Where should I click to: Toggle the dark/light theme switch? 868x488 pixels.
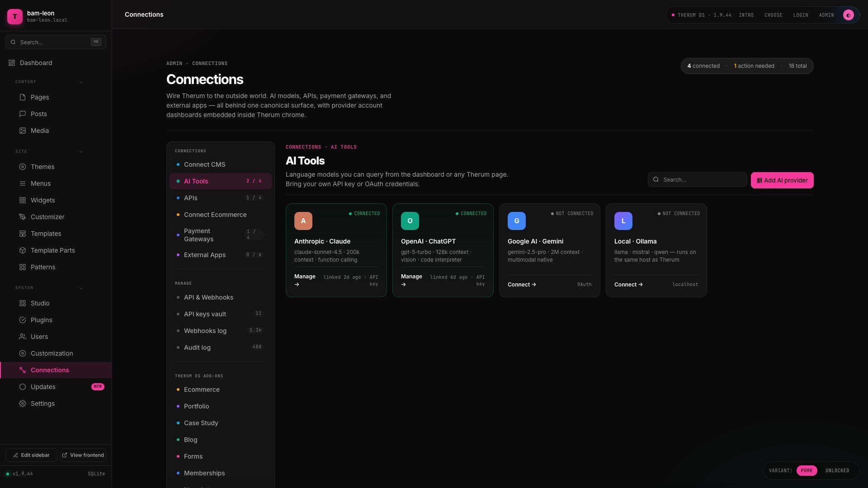[x=849, y=15]
